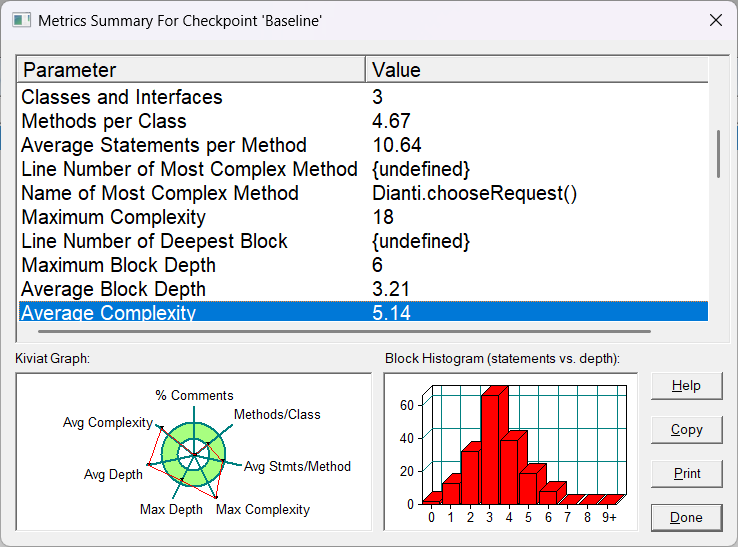Click the Parameter column header
Screen dimensions: 738x547
[x=191, y=70]
